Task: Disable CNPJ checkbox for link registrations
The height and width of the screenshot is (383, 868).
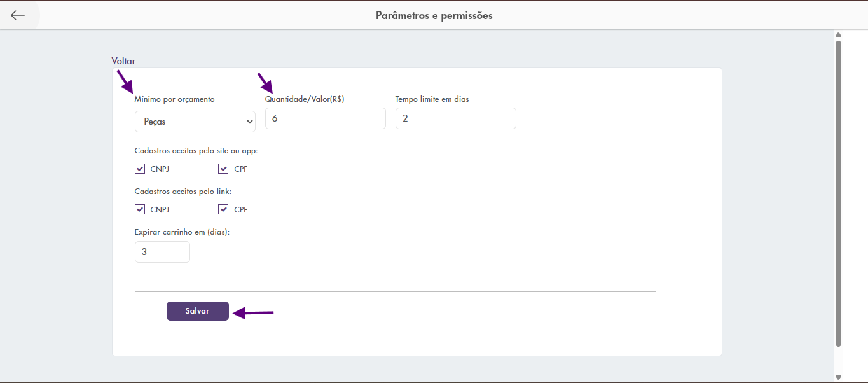Action: pos(140,209)
